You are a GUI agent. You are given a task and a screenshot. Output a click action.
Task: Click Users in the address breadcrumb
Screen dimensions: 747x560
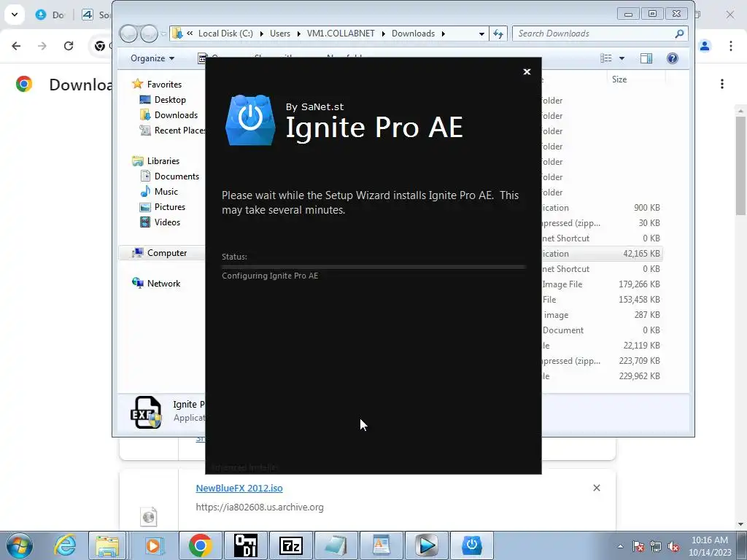[x=279, y=34]
